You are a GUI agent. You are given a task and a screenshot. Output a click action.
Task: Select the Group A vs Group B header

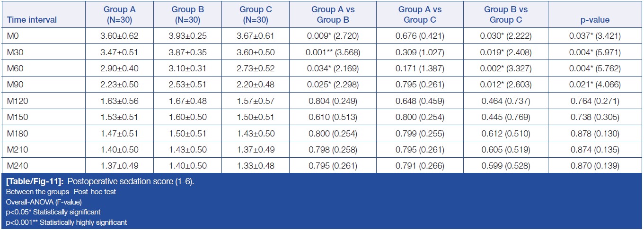pos(329,15)
